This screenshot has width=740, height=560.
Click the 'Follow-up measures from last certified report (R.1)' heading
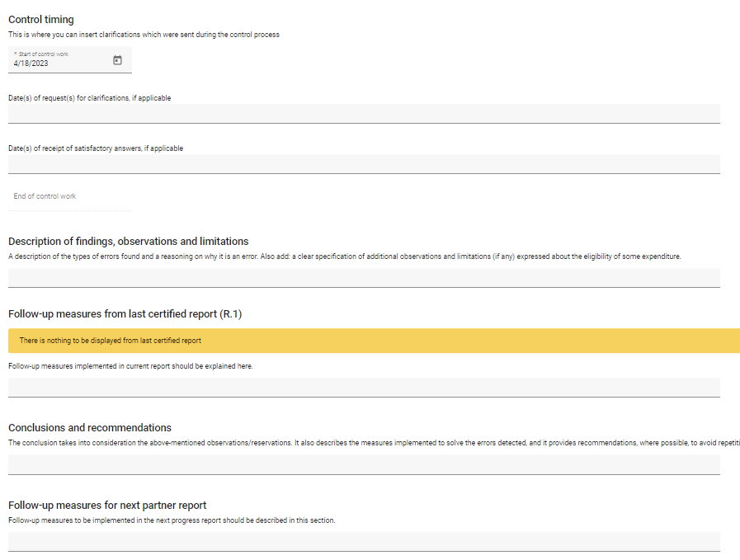(125, 314)
